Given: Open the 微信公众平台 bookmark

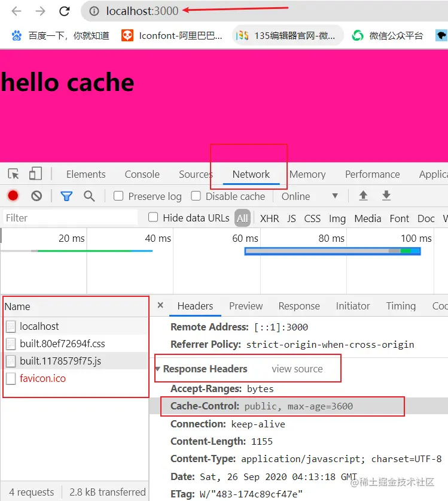Looking at the screenshot, I should (x=388, y=35).
